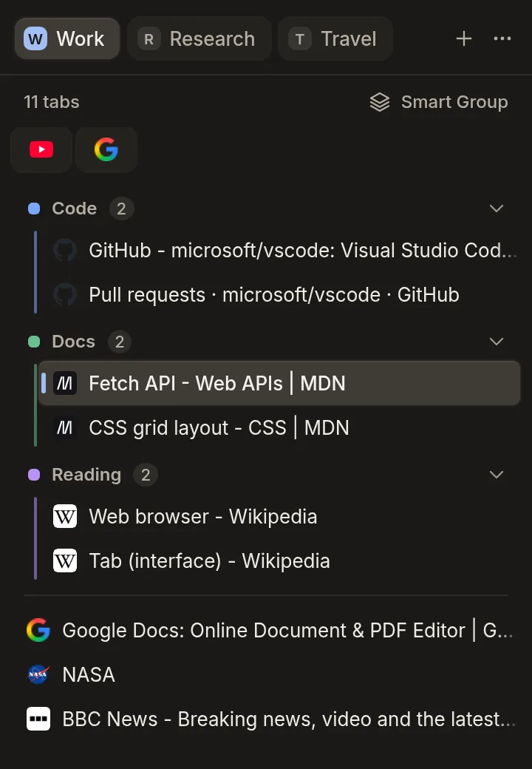The width and height of the screenshot is (532, 769).
Task: Open Pull requests · microsoft/vscode tab
Action: (279, 295)
